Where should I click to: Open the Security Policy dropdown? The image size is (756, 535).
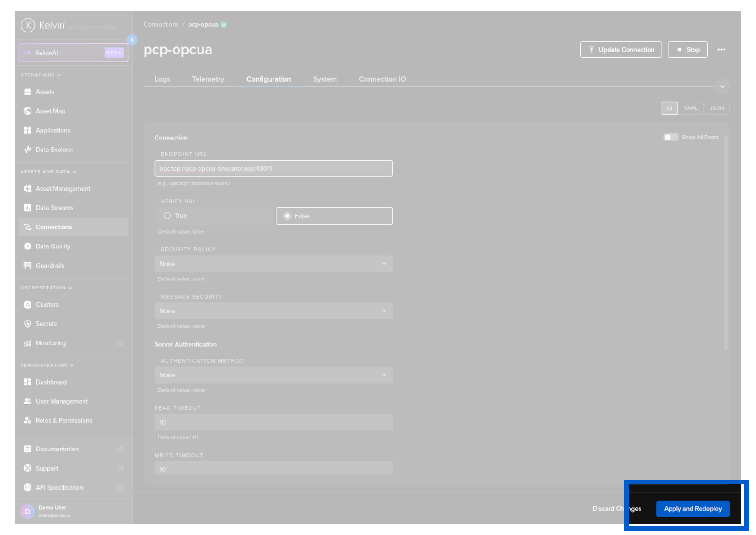pyautogui.click(x=273, y=264)
